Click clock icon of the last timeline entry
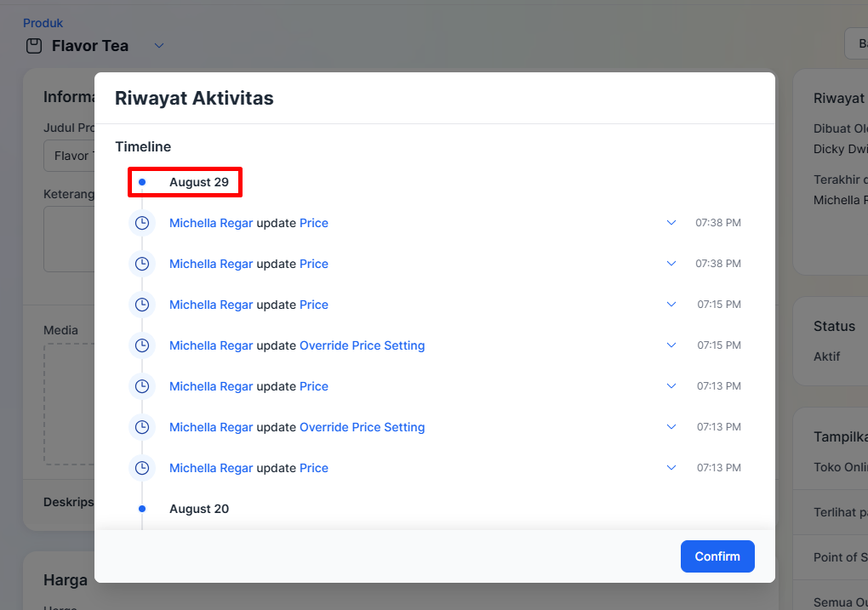The height and width of the screenshot is (610, 868). 142,468
